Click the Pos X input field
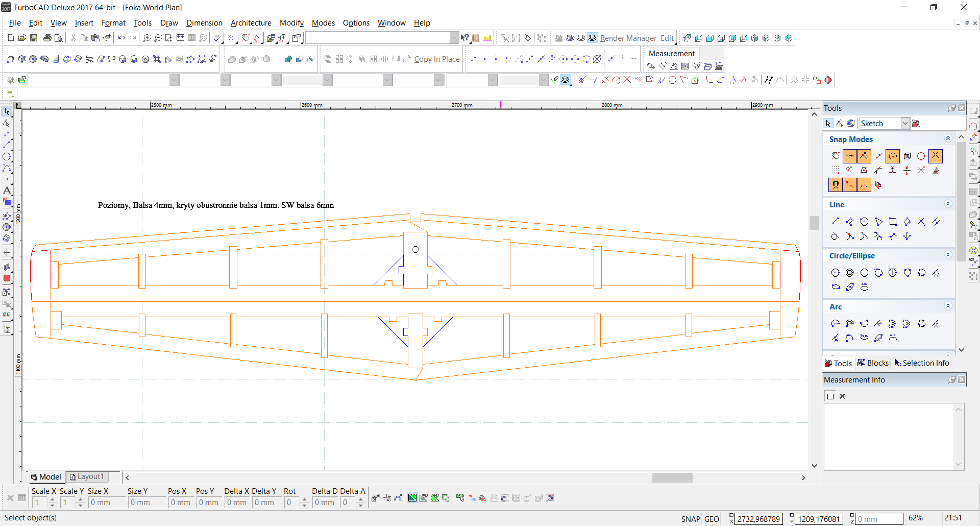Screen dimensions: 980x526 click(181, 503)
